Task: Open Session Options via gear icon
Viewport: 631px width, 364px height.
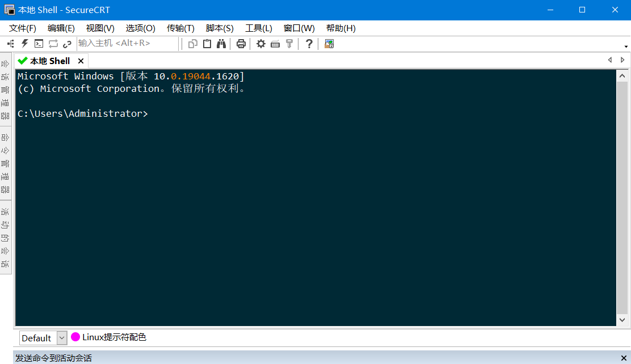Action: [260, 43]
